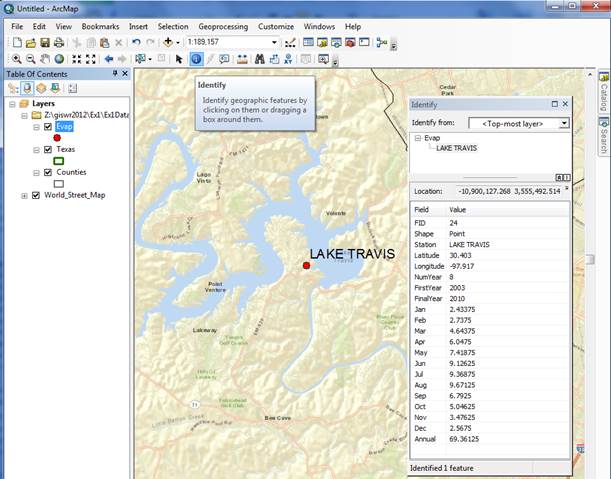Click the Print icon in the toolbar
611x479 pixels.
coord(59,43)
